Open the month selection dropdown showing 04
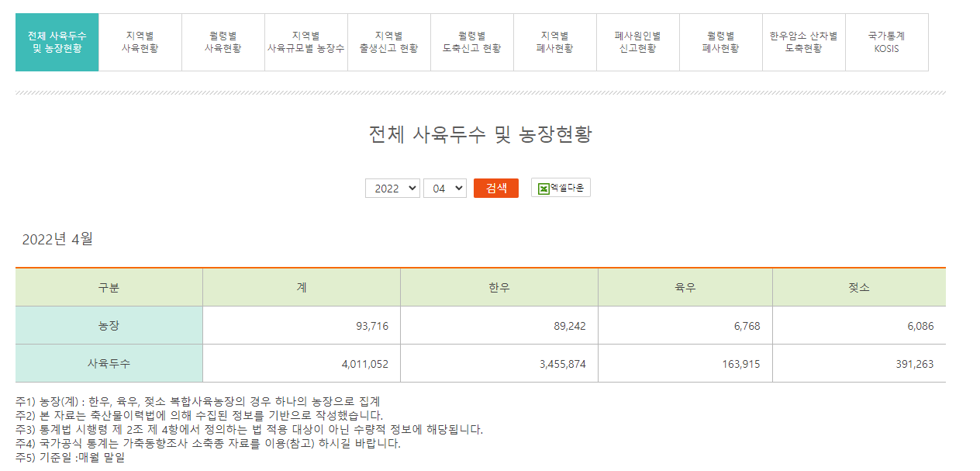 pyautogui.click(x=445, y=188)
